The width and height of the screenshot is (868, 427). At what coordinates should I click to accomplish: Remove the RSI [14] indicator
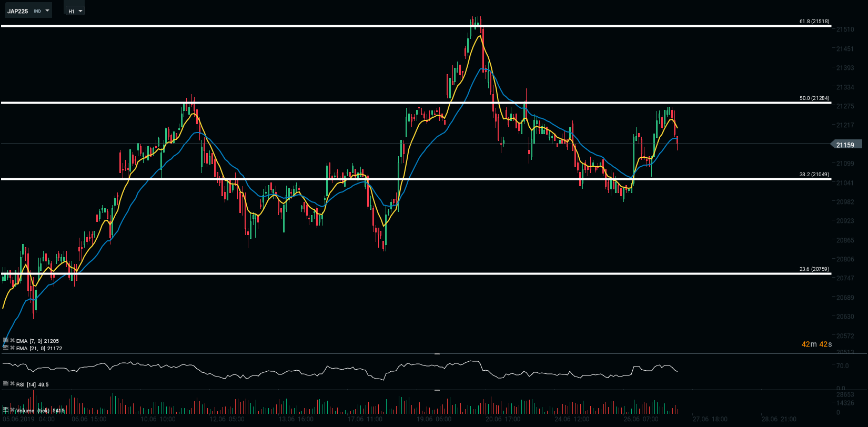pos(12,384)
